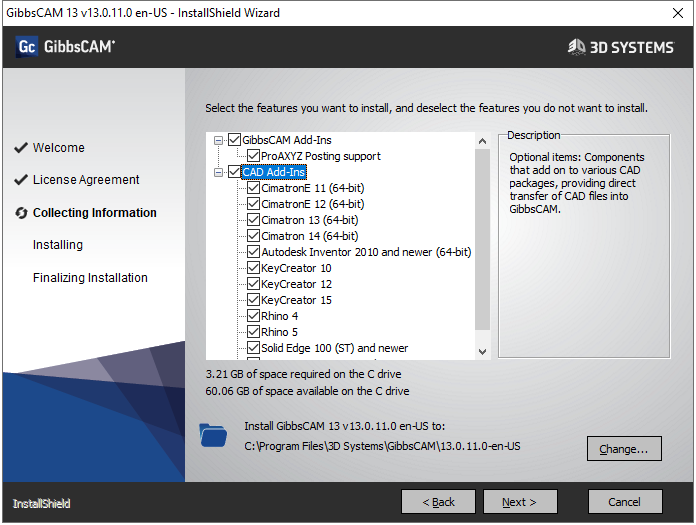Click the 3D Systems logo
696x525 pixels.
621,47
